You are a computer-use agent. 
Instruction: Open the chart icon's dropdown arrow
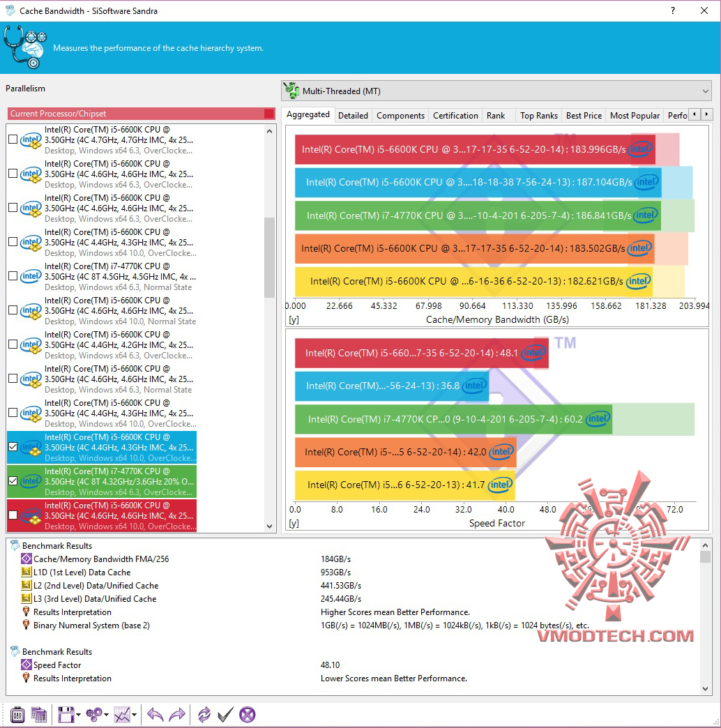(134, 715)
